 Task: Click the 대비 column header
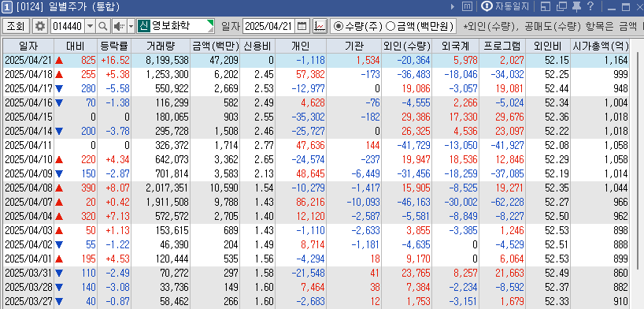pyautogui.click(x=76, y=46)
